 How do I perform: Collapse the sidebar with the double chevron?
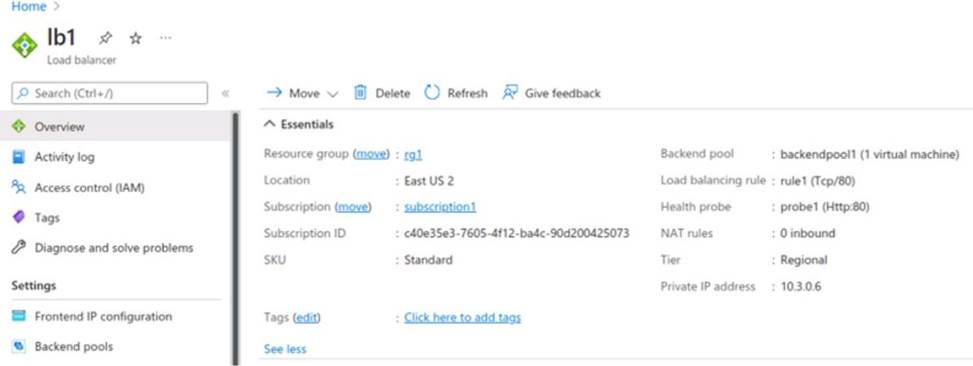[x=225, y=94]
